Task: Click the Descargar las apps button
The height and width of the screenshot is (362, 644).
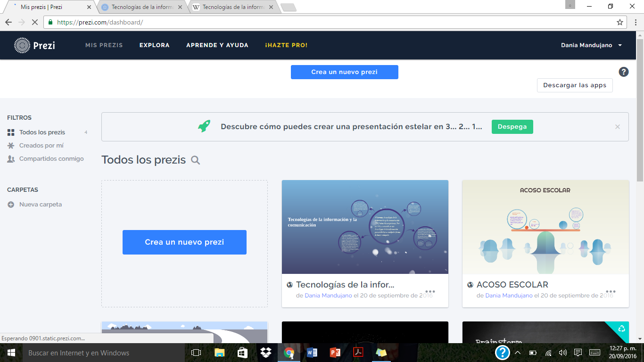Action: (575, 85)
